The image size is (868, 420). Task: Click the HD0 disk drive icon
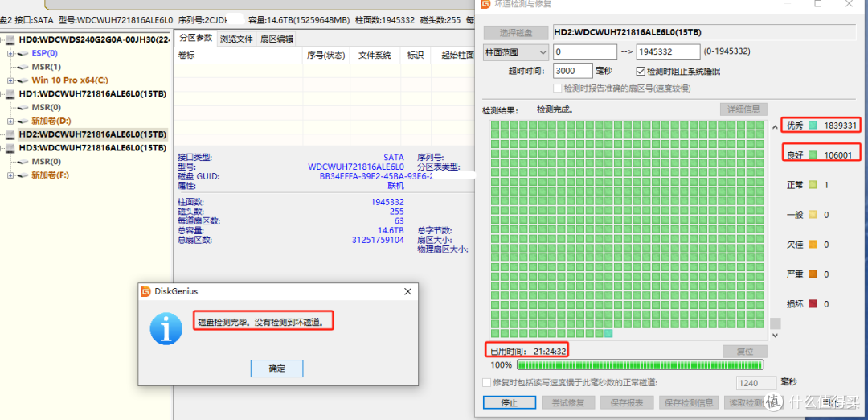coord(10,40)
